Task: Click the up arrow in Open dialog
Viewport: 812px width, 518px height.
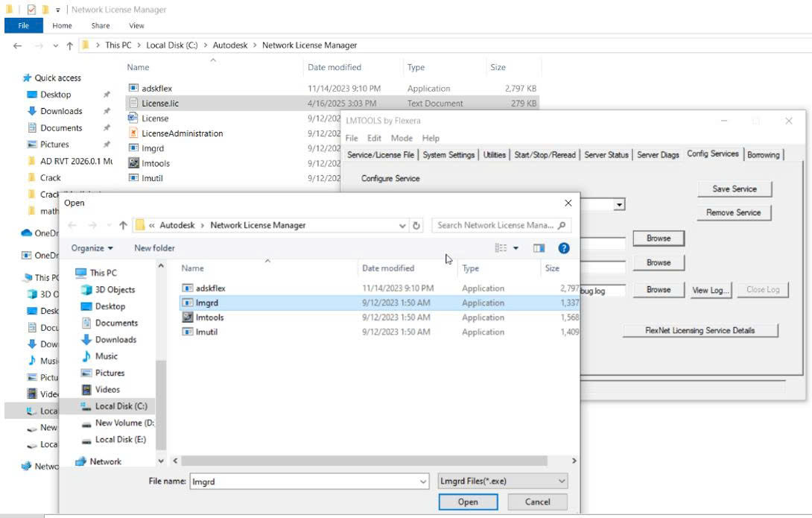Action: coord(123,225)
